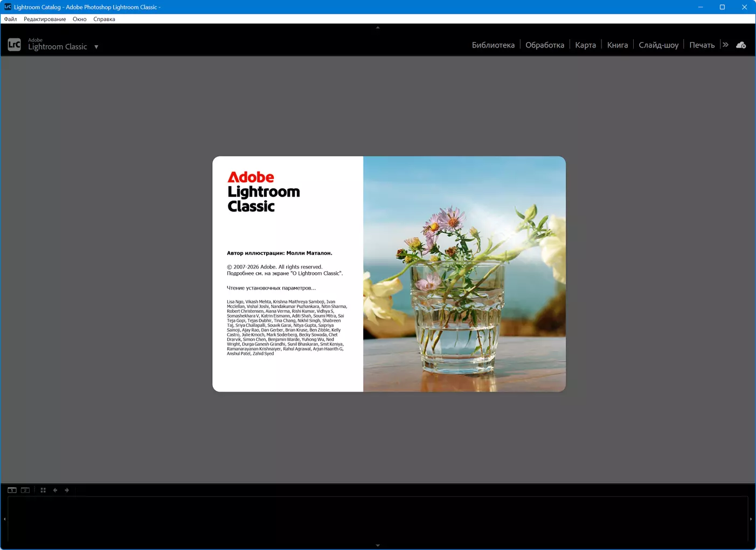Show more modules via the double chevron
Screen dimensions: 756x550
(x=725, y=45)
